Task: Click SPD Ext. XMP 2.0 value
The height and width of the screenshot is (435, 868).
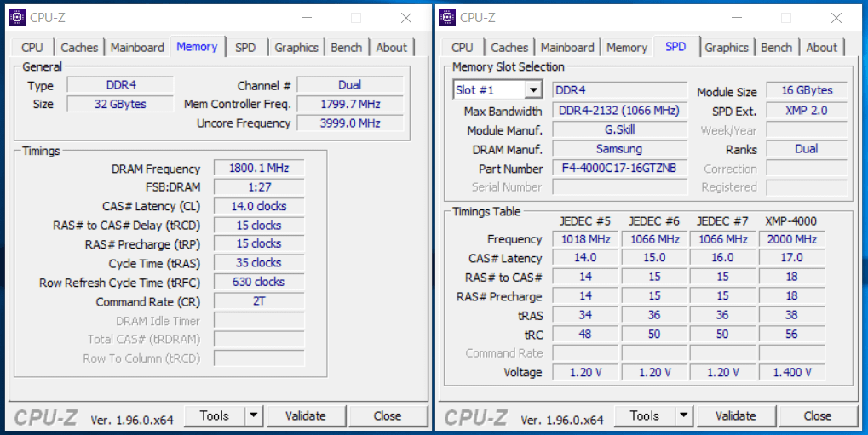Action: [x=807, y=110]
